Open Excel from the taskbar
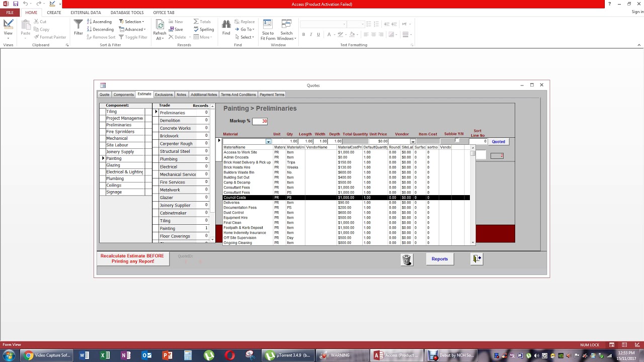Screen dimensions: 644x362 click(x=105, y=355)
